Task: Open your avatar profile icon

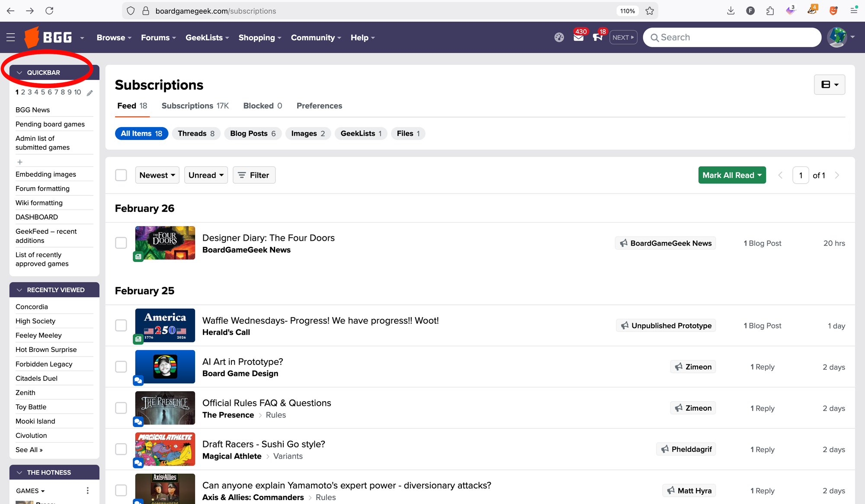Action: point(837,37)
